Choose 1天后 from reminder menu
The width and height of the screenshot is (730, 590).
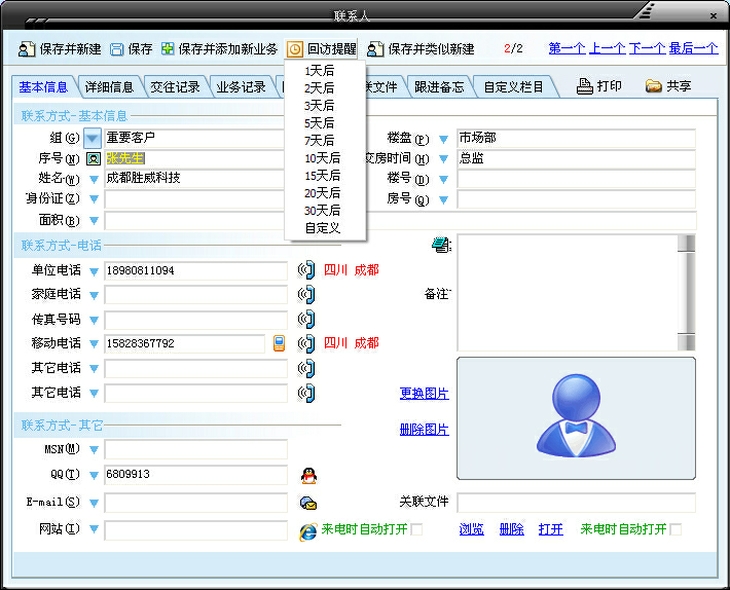coord(325,71)
